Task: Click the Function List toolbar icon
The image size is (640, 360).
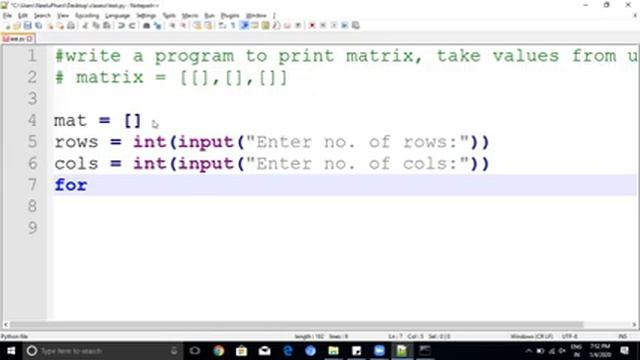Action: (x=276, y=25)
